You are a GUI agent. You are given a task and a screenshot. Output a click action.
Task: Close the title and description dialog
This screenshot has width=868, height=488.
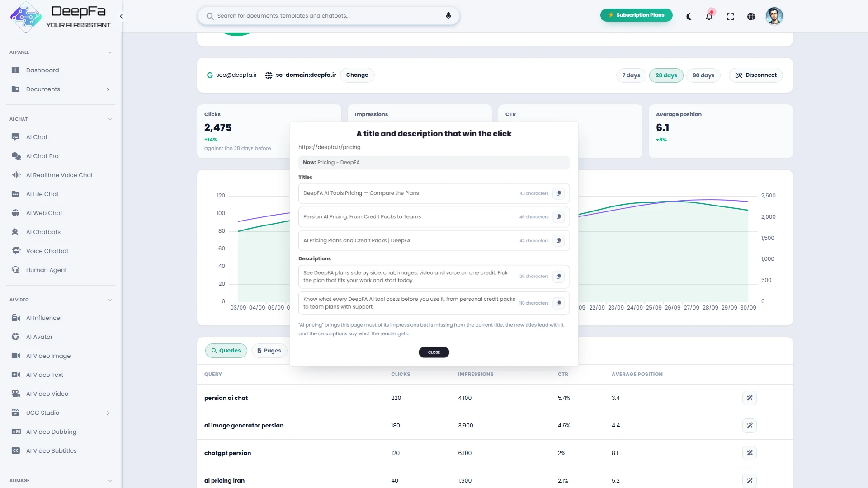(x=434, y=352)
